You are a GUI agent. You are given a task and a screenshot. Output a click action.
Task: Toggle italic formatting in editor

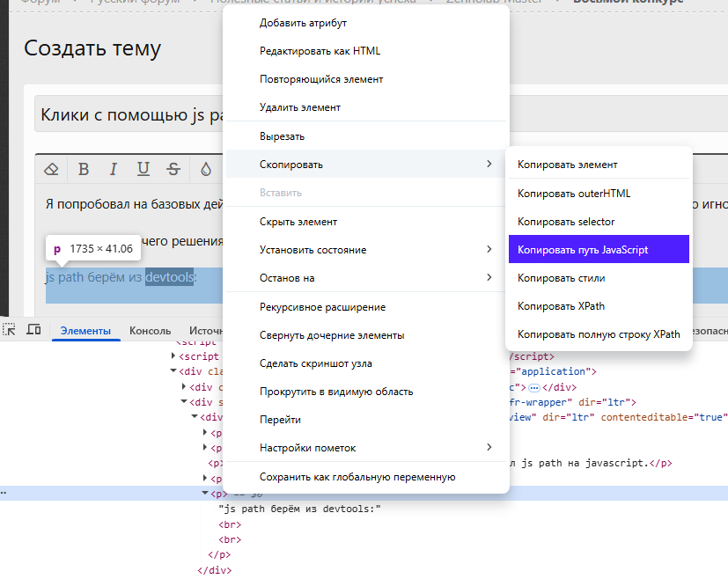click(114, 169)
